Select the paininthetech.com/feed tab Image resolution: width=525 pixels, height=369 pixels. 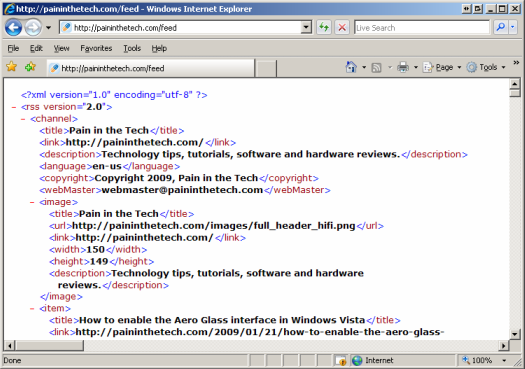point(151,68)
